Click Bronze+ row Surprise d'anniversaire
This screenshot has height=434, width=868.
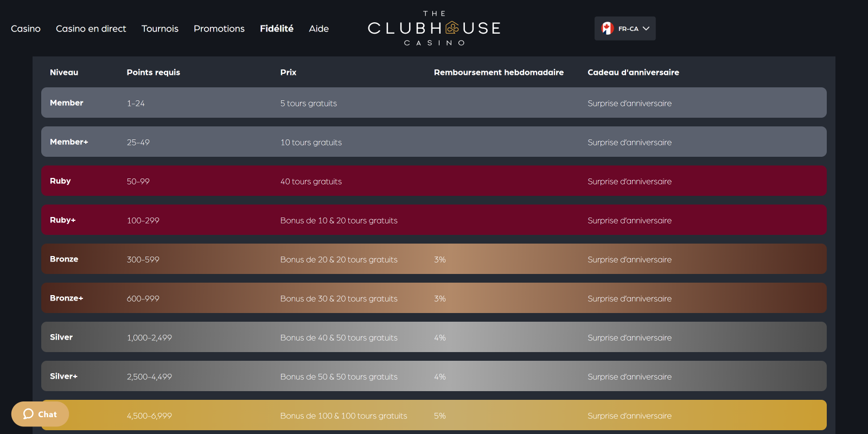[x=629, y=298]
